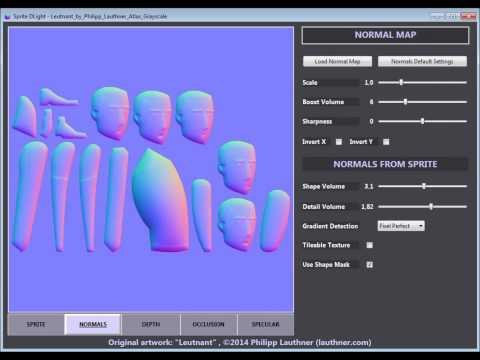480x360 pixels.
Task: Switch to the SPRITE tab
Action: pyautogui.click(x=36, y=324)
